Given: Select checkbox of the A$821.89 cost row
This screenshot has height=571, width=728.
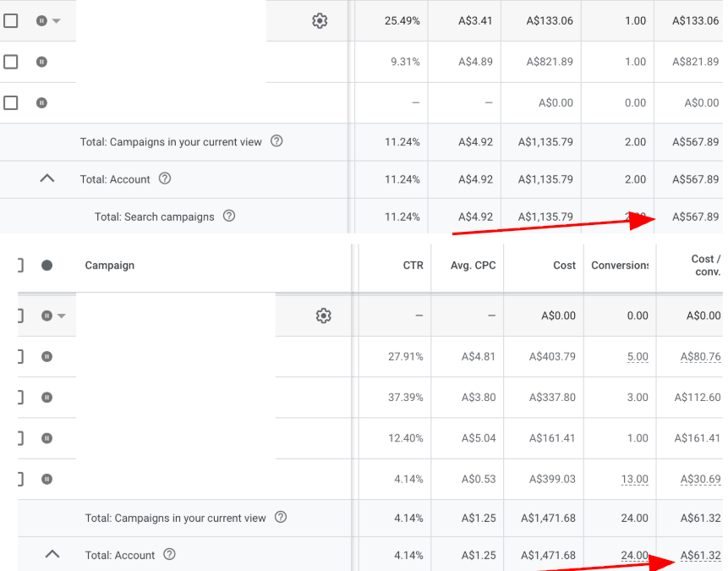Looking at the screenshot, I should tap(11, 62).
